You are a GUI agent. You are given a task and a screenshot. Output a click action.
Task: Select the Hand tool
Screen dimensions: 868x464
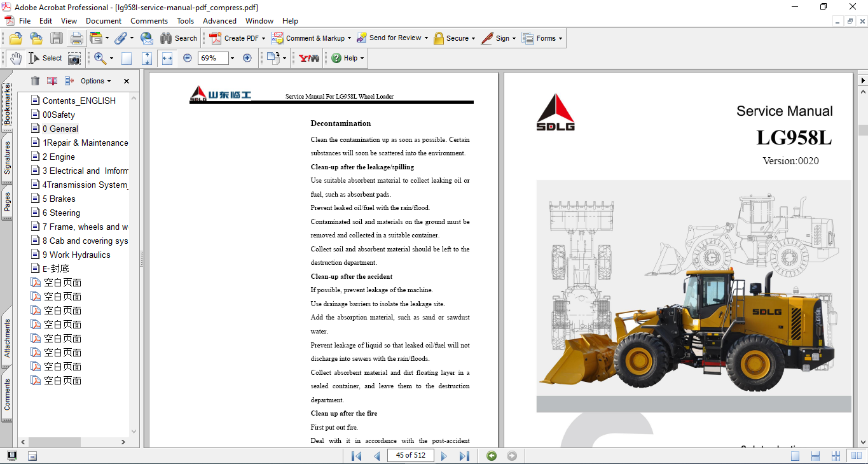[16, 59]
